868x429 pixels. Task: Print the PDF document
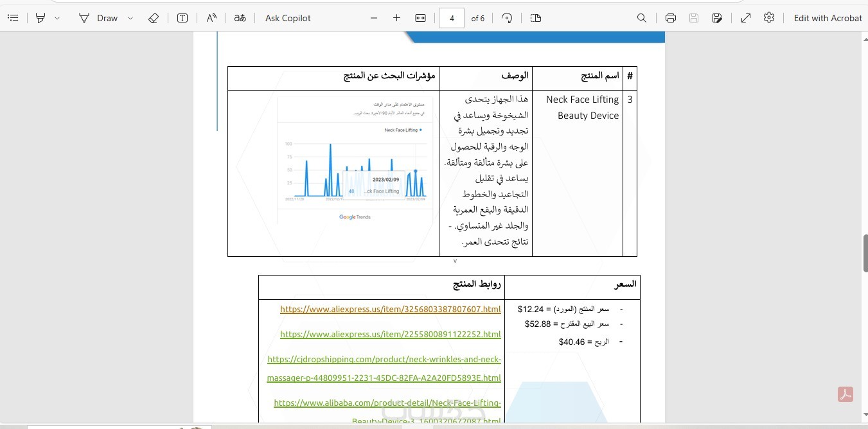pos(671,18)
